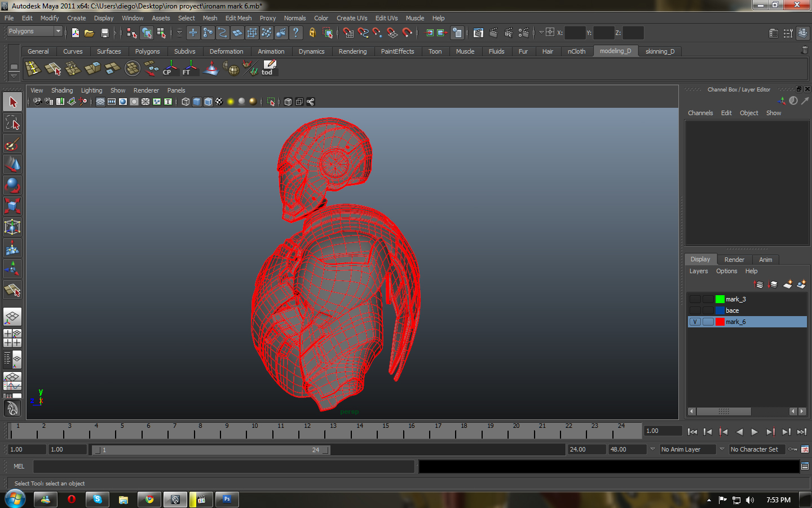Click the Snap to grids magnet icon
812x508 pixels.
pos(348,33)
